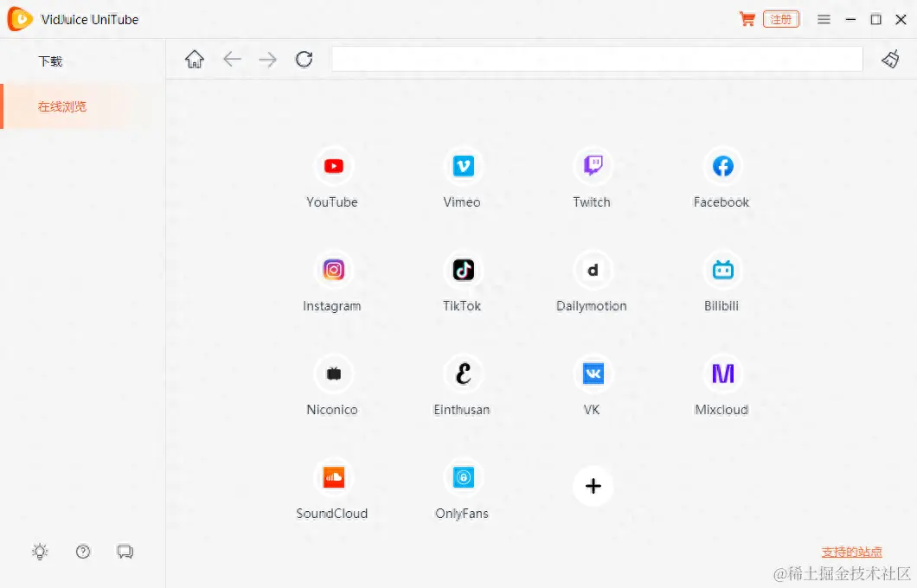Minimize the VidJuice UniTube window
917x588 pixels.
(x=851, y=19)
